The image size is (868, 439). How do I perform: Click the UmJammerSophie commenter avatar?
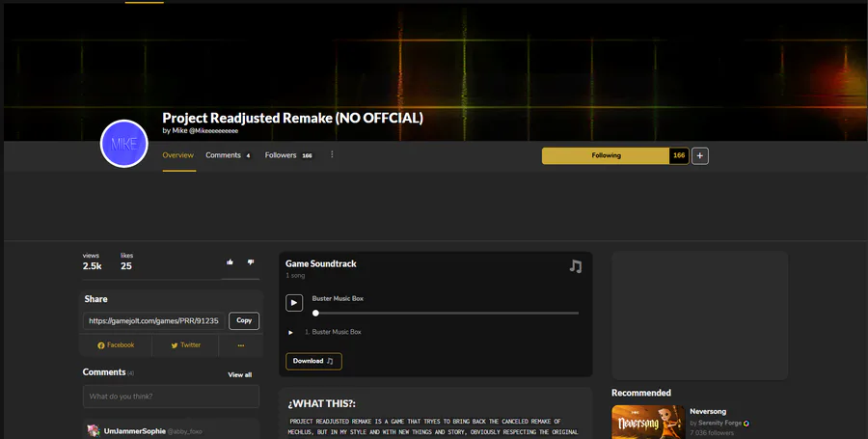(94, 430)
